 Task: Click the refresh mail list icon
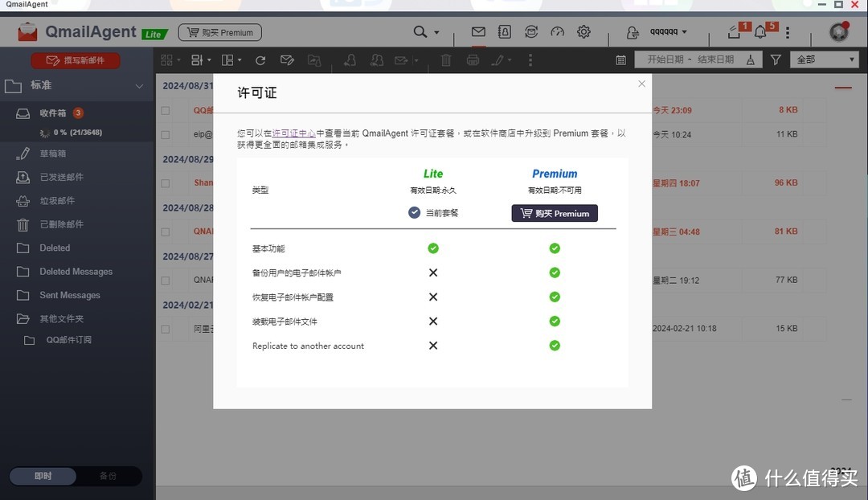(x=260, y=60)
